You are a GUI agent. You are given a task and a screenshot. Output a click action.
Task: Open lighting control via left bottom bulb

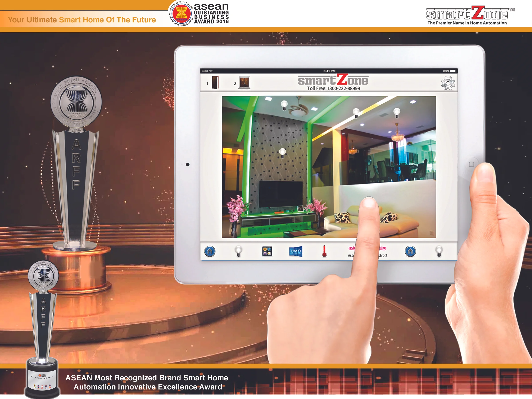pos(238,251)
